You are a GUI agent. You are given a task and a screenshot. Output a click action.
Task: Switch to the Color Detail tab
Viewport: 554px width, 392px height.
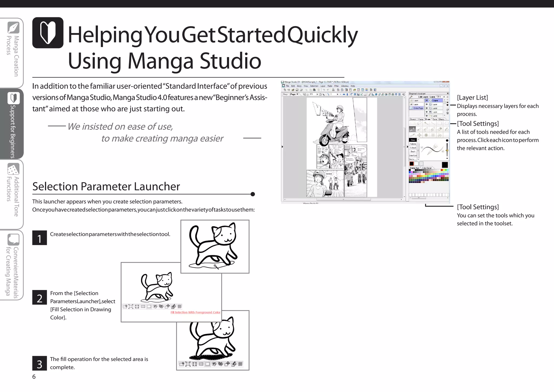427,168
